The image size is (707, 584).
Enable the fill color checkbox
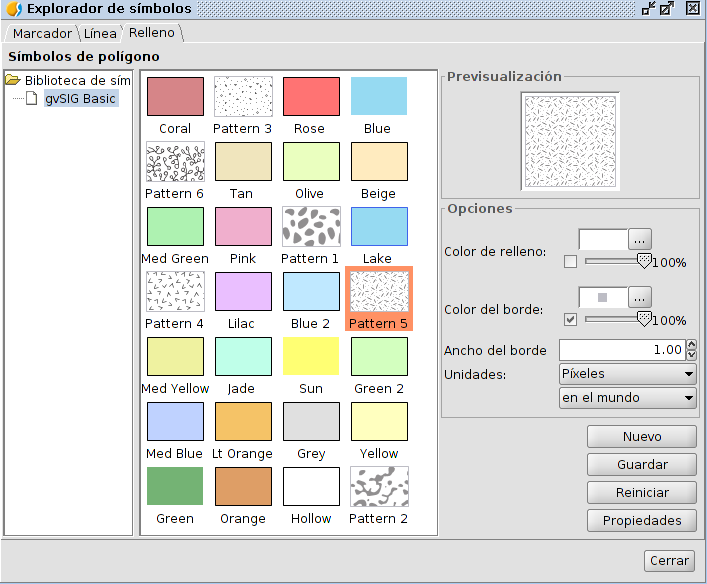tap(570, 262)
